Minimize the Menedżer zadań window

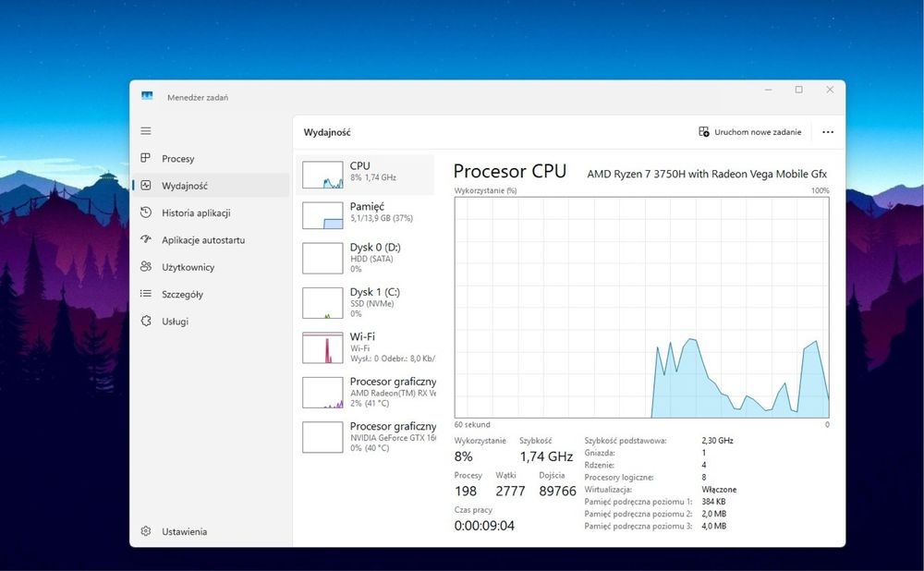click(769, 90)
